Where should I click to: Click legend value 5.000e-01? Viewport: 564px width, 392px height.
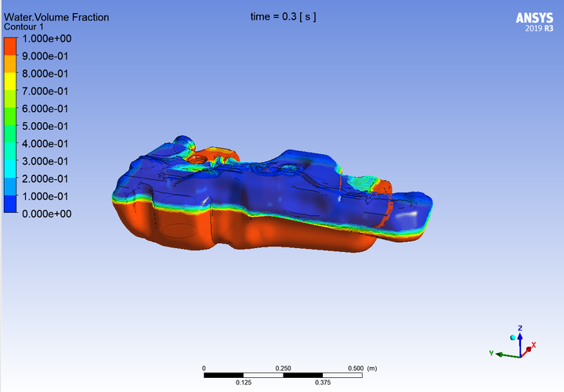click(45, 126)
